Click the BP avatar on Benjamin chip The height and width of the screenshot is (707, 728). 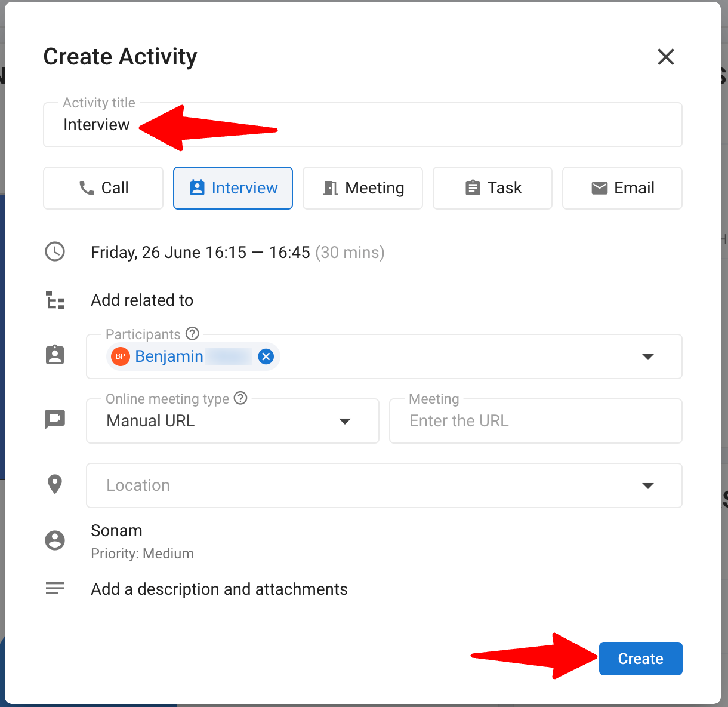click(x=121, y=356)
